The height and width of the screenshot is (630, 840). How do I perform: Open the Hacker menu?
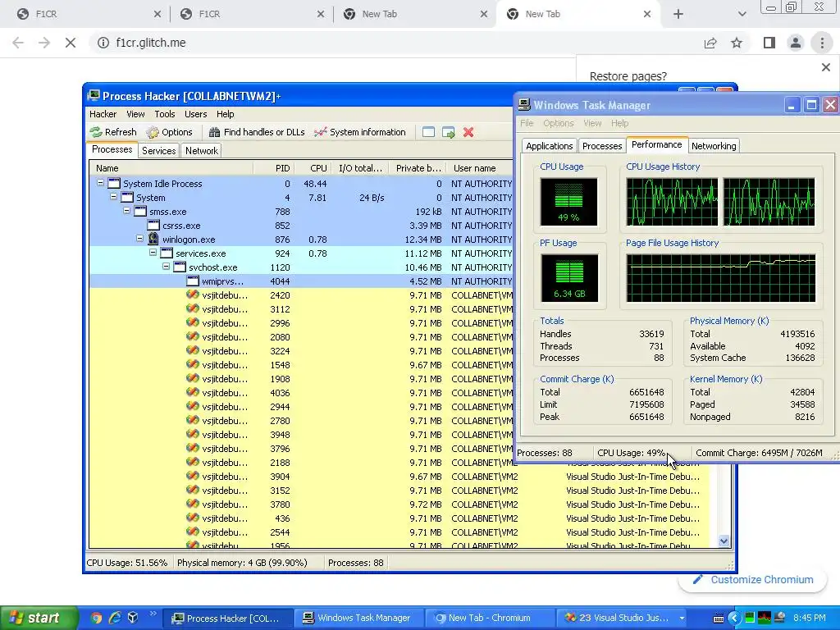[x=103, y=114]
